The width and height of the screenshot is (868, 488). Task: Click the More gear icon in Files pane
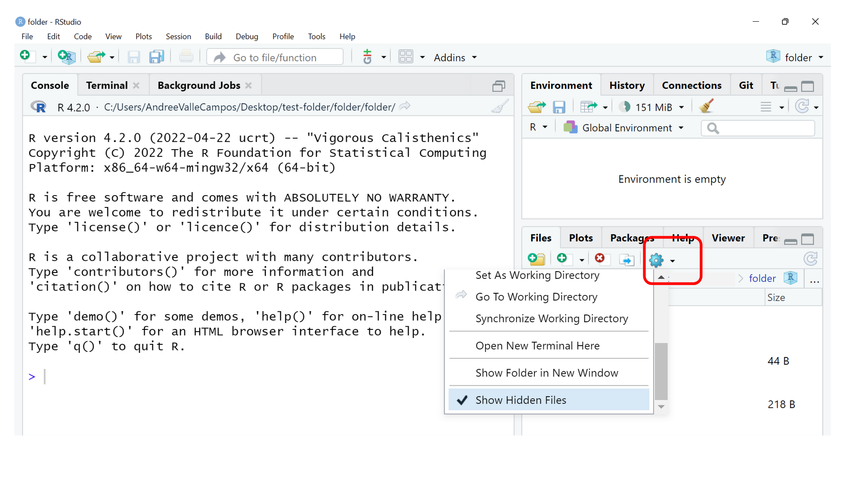click(x=656, y=260)
